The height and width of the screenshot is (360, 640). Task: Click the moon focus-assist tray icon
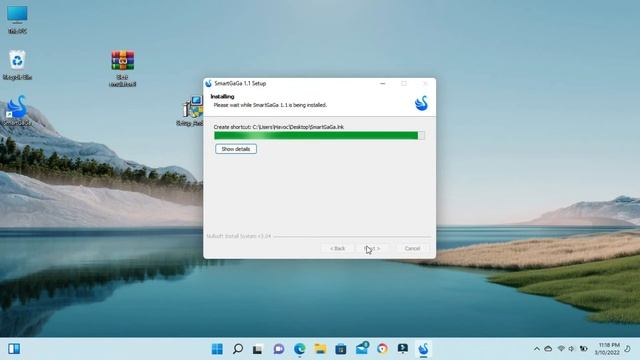coord(628,349)
